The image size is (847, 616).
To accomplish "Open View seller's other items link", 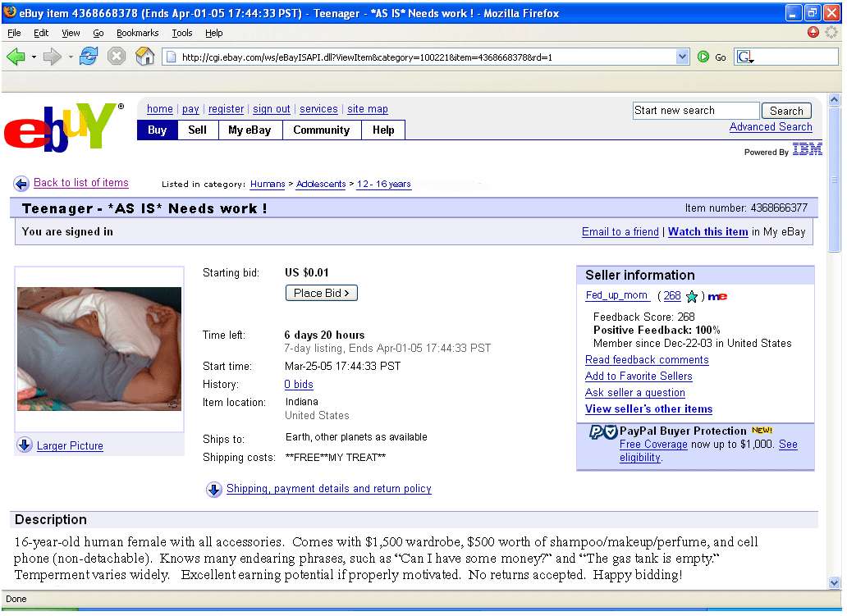I will (648, 409).
